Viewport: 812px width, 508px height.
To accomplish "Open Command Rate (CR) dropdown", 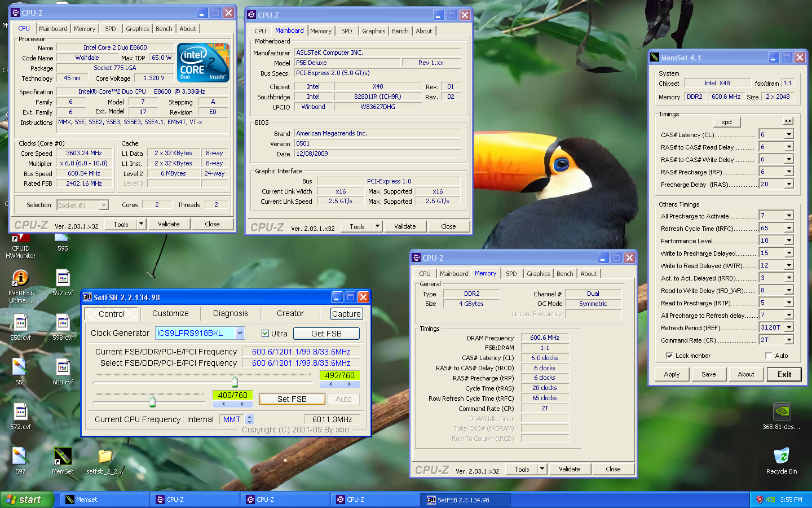I will [x=789, y=340].
